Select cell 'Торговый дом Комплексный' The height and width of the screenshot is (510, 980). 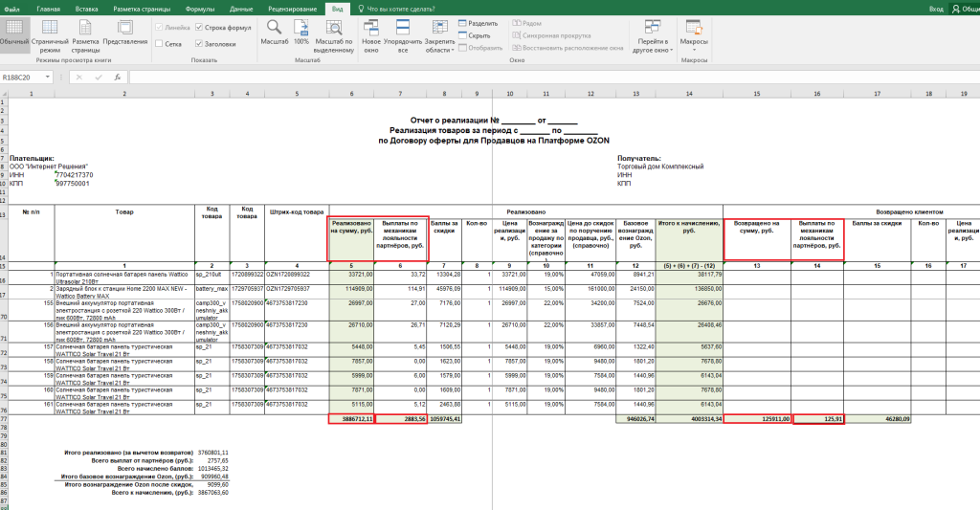660,166
